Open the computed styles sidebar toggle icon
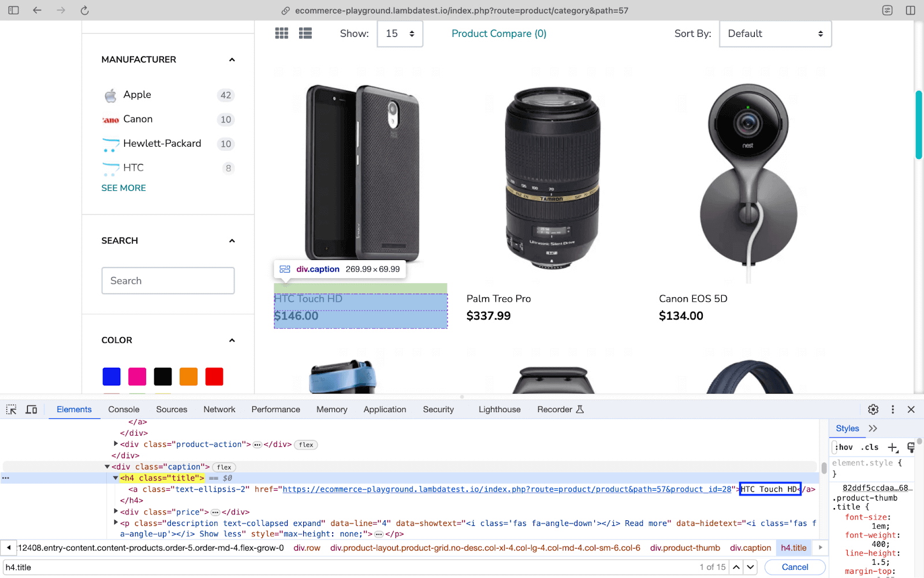This screenshot has width=924, height=578. (911, 447)
